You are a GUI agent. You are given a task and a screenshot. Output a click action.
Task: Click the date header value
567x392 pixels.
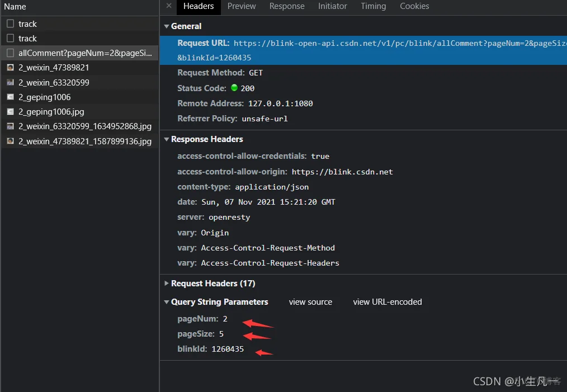click(x=268, y=202)
